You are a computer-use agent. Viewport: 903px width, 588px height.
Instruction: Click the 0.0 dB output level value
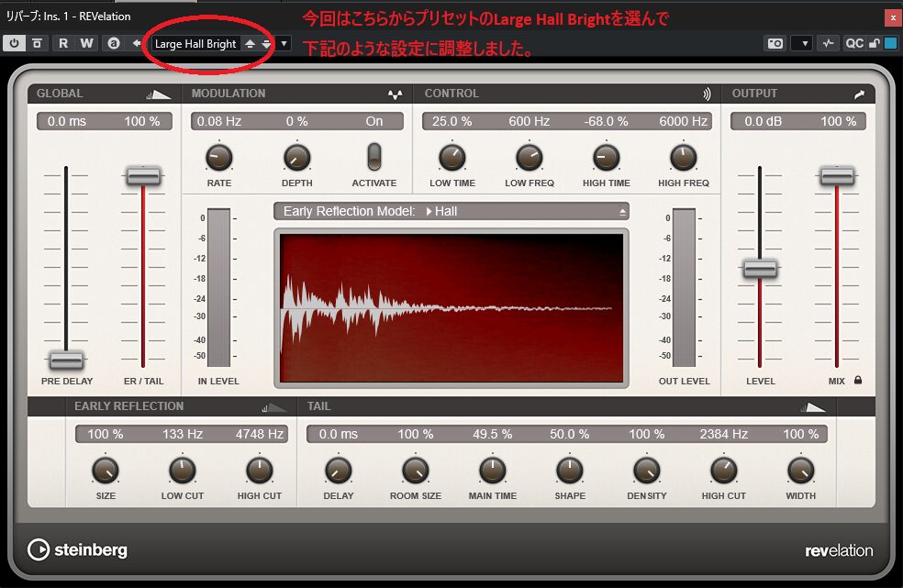point(764,121)
